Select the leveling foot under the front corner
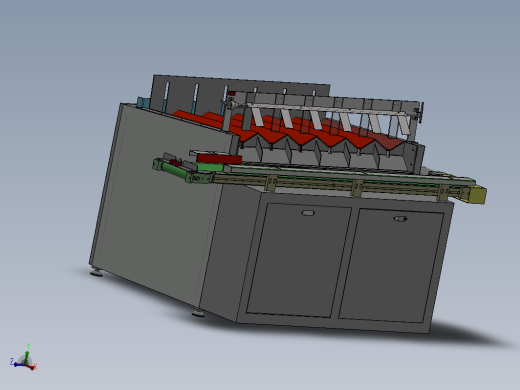 point(198,313)
